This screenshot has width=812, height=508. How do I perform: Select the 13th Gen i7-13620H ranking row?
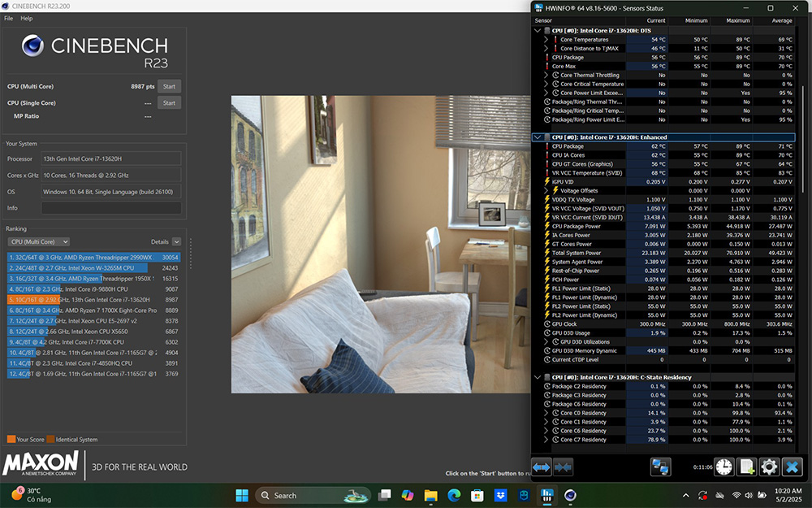(x=93, y=300)
